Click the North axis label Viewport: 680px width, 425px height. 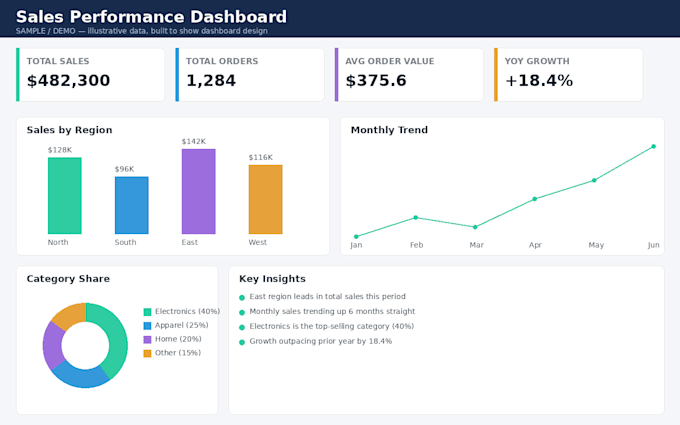(x=58, y=242)
